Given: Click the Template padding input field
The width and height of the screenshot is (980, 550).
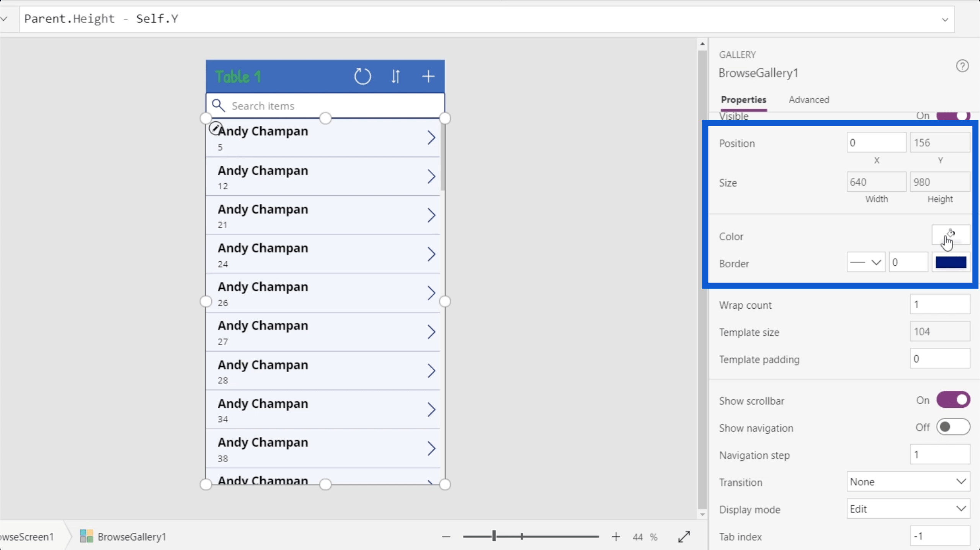Looking at the screenshot, I should [940, 359].
